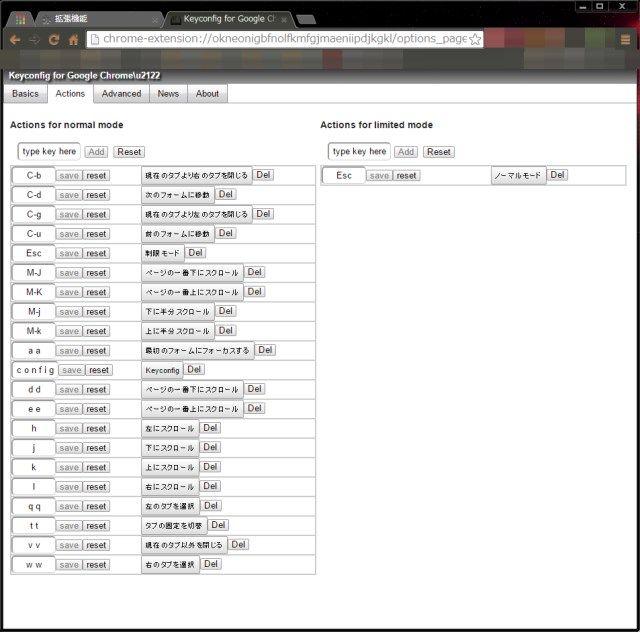
Task: Open action dropdown for h row
Action: (170, 429)
